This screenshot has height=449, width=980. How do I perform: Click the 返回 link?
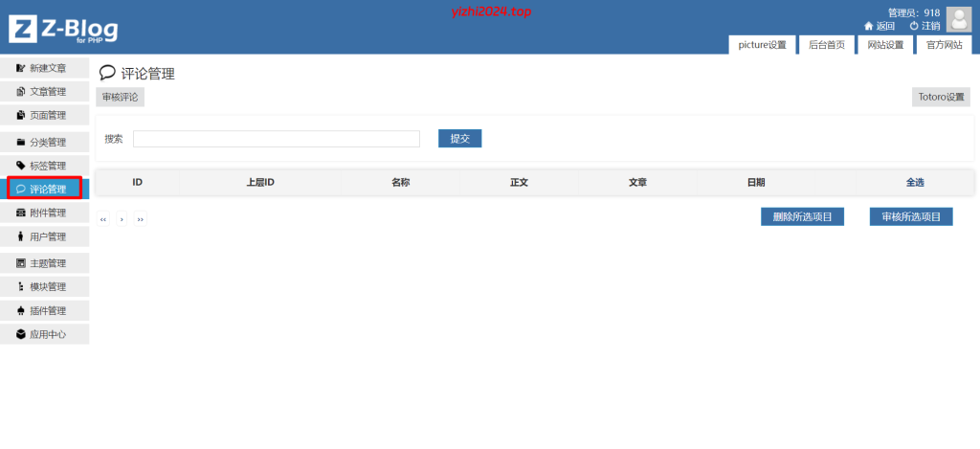(x=885, y=26)
